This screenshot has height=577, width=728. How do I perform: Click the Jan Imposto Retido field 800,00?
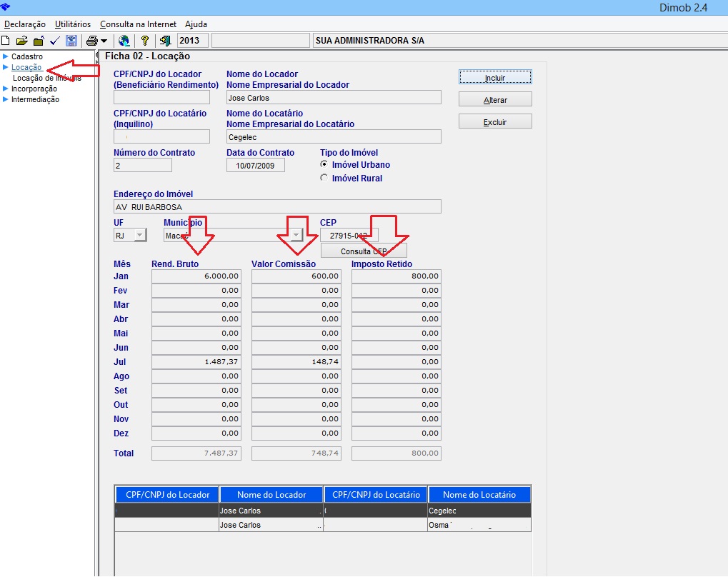pyautogui.click(x=397, y=276)
